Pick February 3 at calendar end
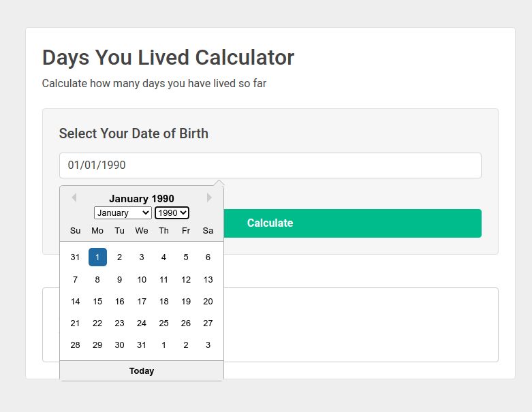 (208, 345)
